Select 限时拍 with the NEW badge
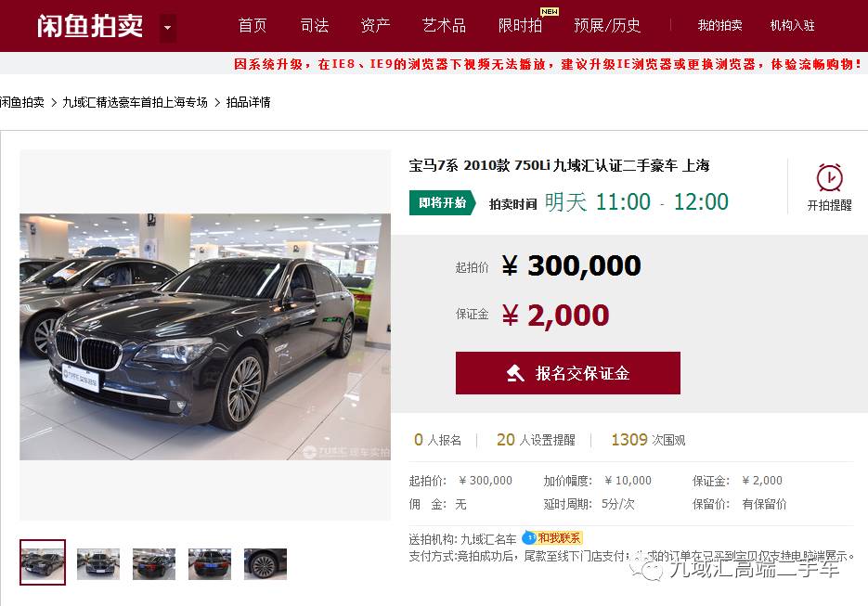Image resolution: width=868 pixels, height=606 pixels. tap(521, 25)
